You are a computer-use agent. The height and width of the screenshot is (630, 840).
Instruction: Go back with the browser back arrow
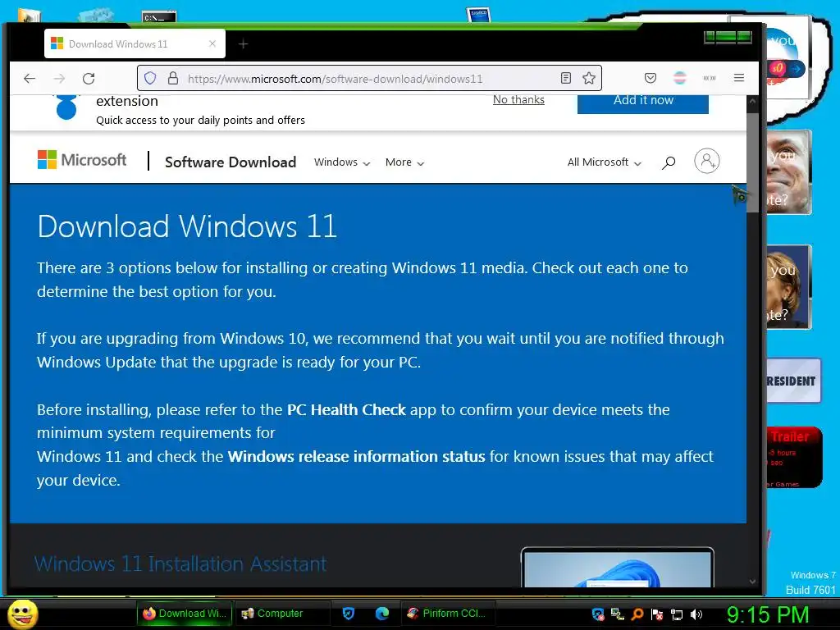[30, 79]
